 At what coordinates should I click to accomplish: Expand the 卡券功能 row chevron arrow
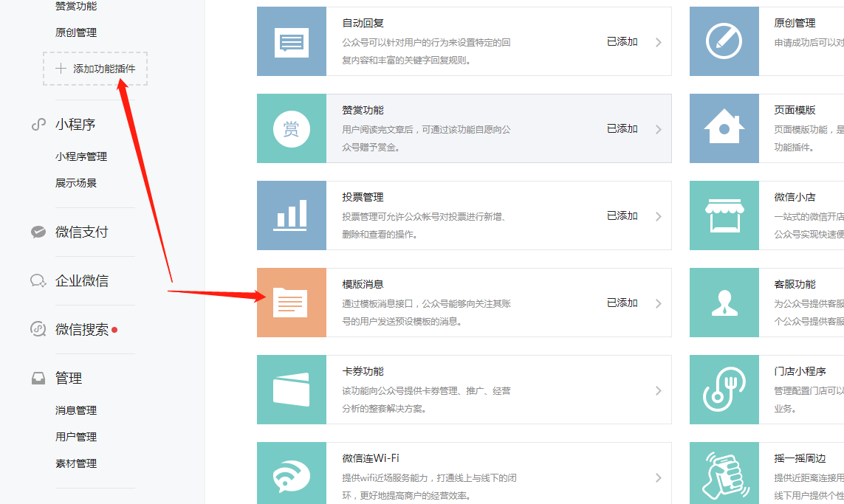coord(658,390)
